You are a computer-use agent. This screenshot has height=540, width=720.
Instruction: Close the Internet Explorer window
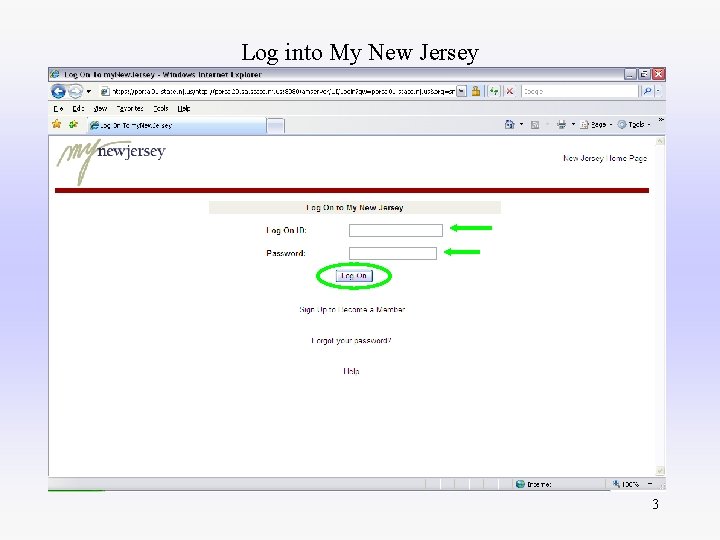click(x=659, y=74)
